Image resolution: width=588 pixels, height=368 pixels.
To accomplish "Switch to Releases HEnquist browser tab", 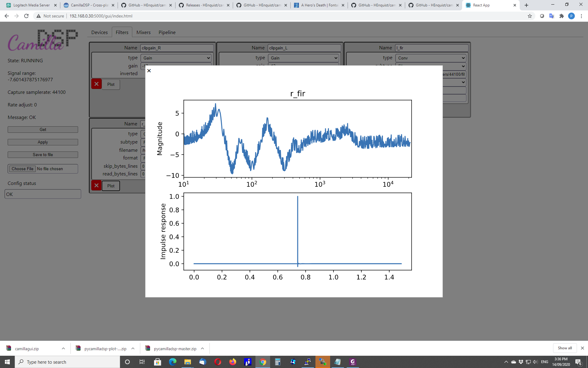I will pos(205,5).
